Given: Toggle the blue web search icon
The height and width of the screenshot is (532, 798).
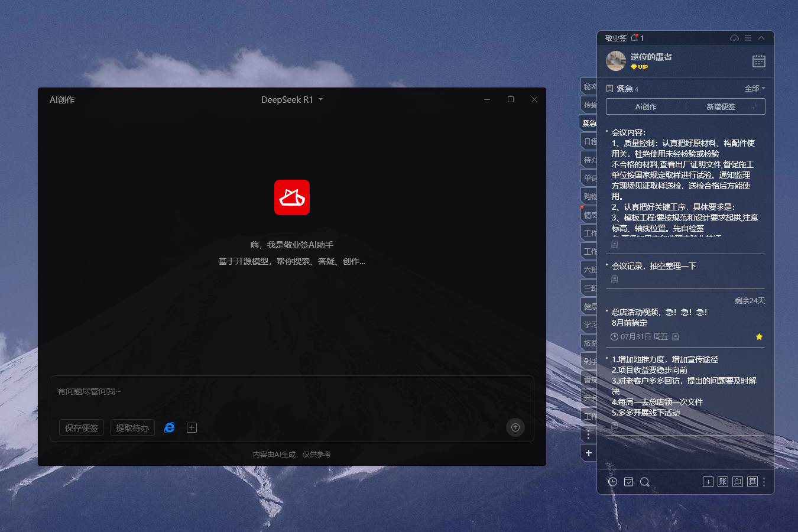Looking at the screenshot, I should 169,427.
